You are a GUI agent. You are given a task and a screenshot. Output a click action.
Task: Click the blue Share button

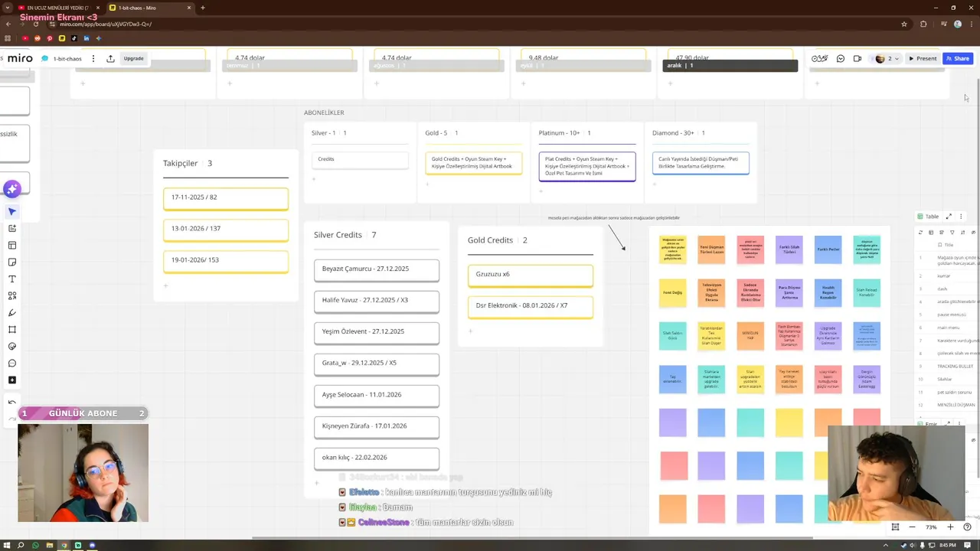pos(958,58)
